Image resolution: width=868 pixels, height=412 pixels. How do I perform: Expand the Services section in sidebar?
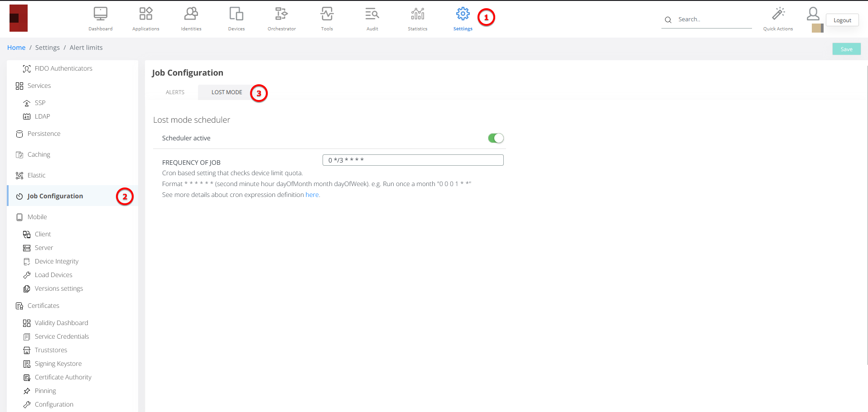39,86
